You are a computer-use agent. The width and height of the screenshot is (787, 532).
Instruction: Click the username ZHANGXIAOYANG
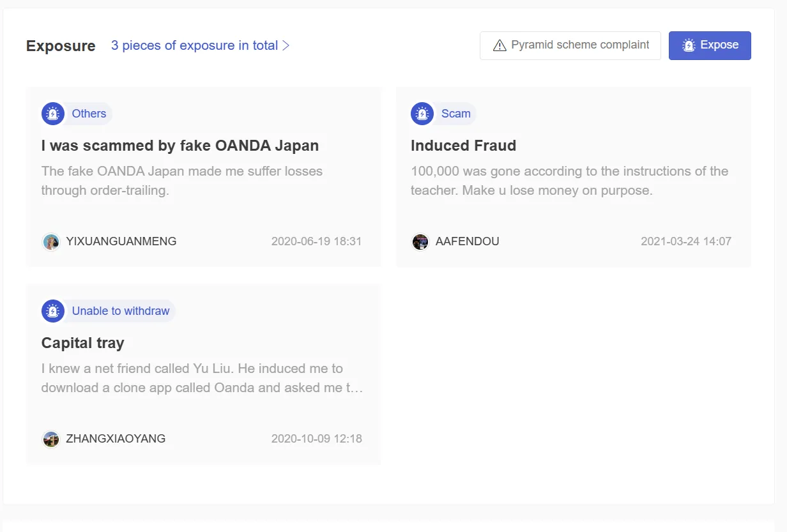pyautogui.click(x=116, y=439)
